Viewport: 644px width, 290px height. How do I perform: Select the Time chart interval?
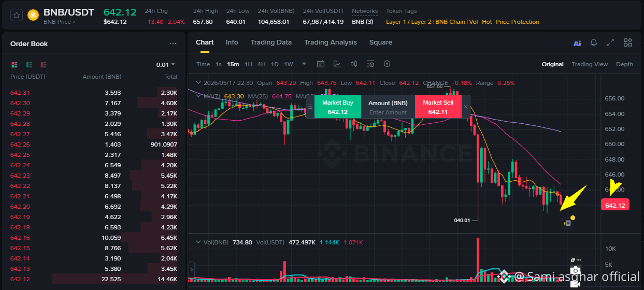[203, 64]
